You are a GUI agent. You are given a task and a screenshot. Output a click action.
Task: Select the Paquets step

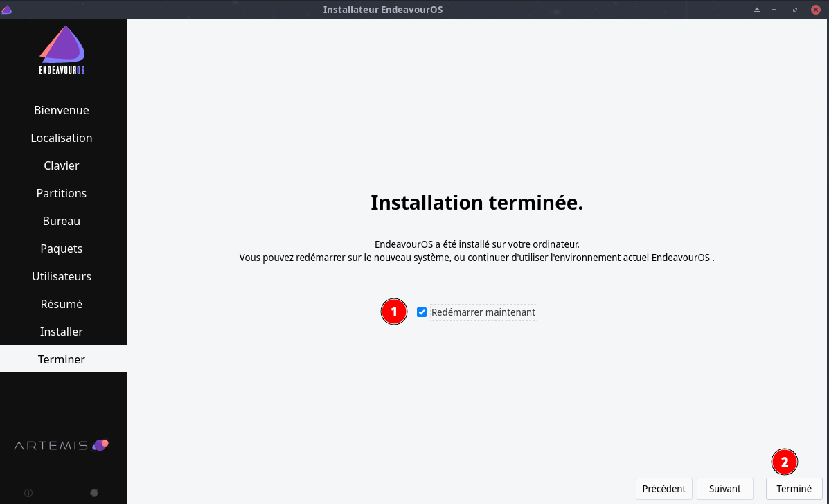coord(62,249)
